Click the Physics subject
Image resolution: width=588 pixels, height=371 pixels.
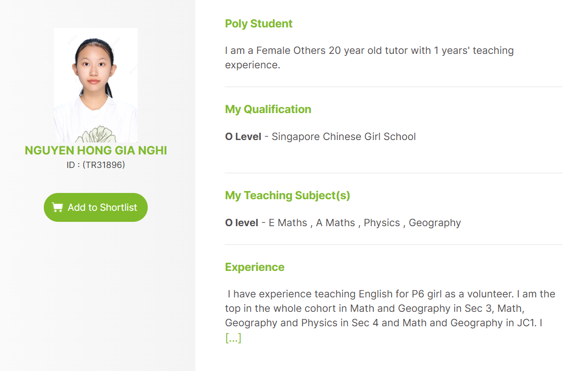pos(382,223)
